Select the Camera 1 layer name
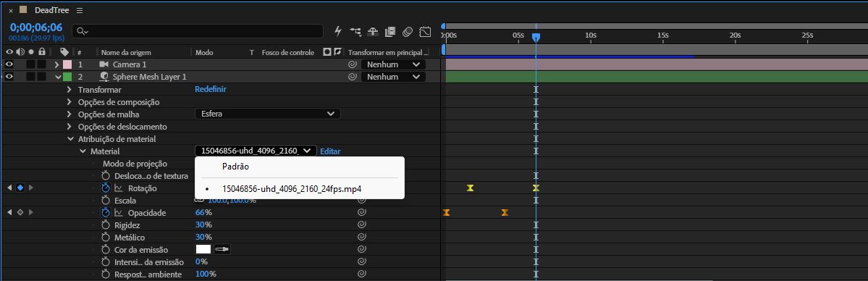The width and height of the screenshot is (868, 281). (x=130, y=64)
